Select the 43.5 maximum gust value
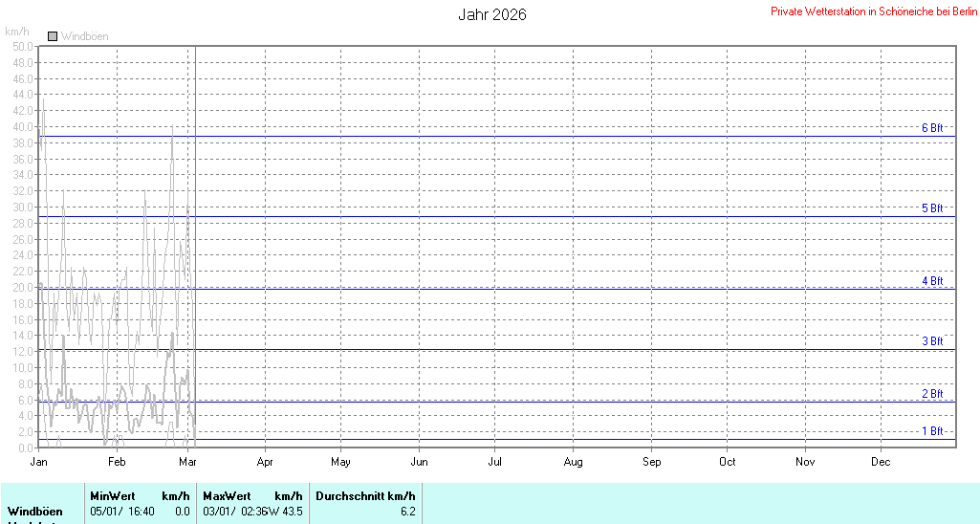The width and height of the screenshot is (980, 524). [x=292, y=512]
